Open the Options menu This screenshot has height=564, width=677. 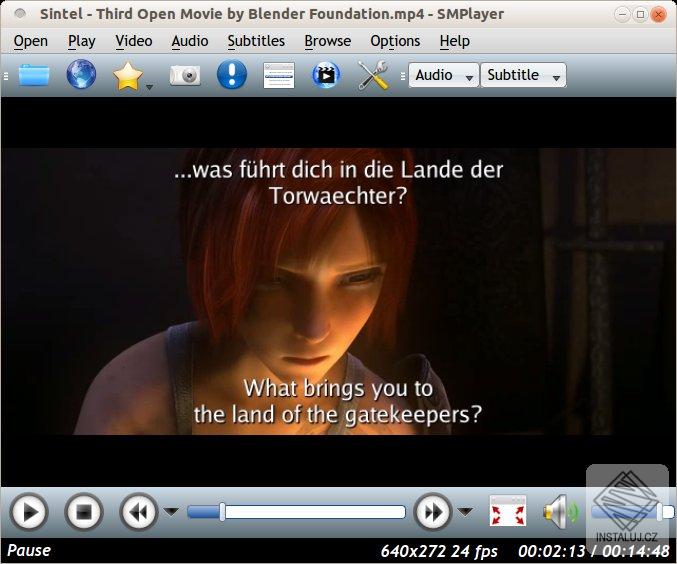(395, 41)
